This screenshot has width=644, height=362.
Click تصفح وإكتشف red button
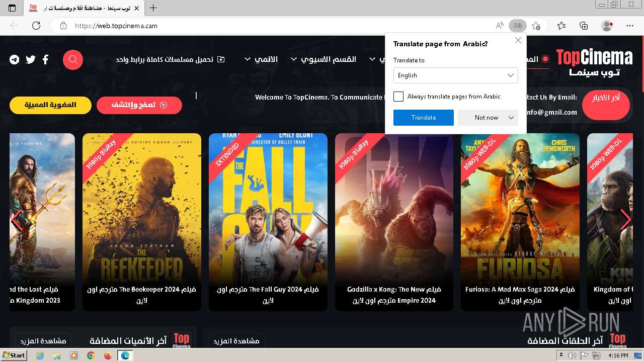[x=139, y=105]
